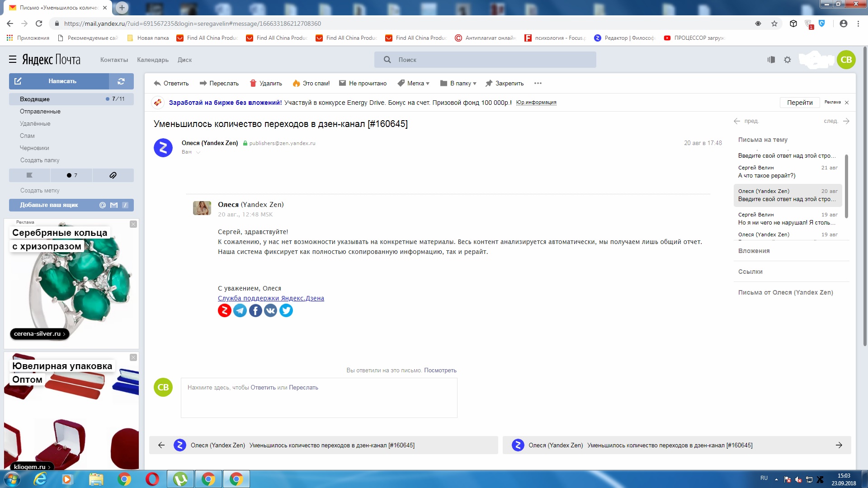The height and width of the screenshot is (488, 868).
Task: Close the silver rings advertisement
Action: point(133,224)
